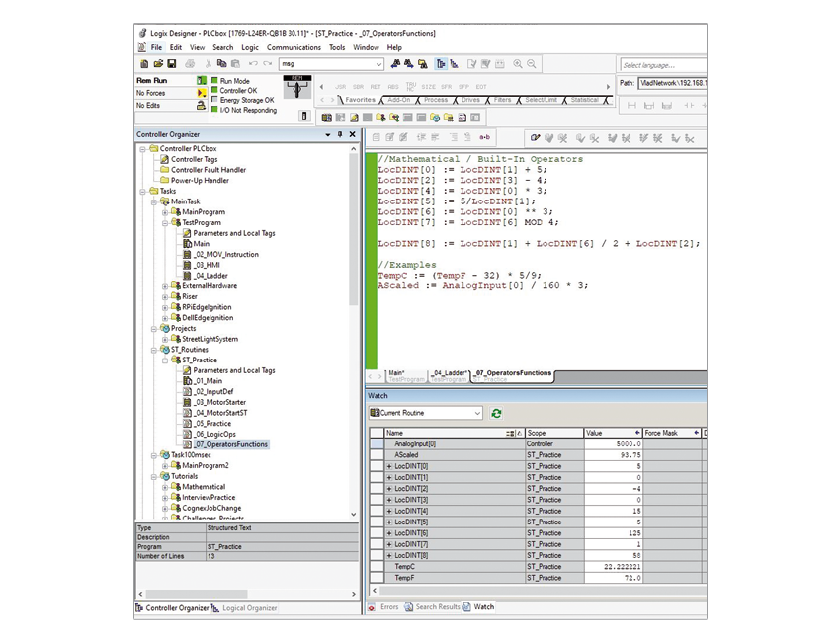The width and height of the screenshot is (840, 642).
Task: Click the Value column header
Action: coord(613,433)
